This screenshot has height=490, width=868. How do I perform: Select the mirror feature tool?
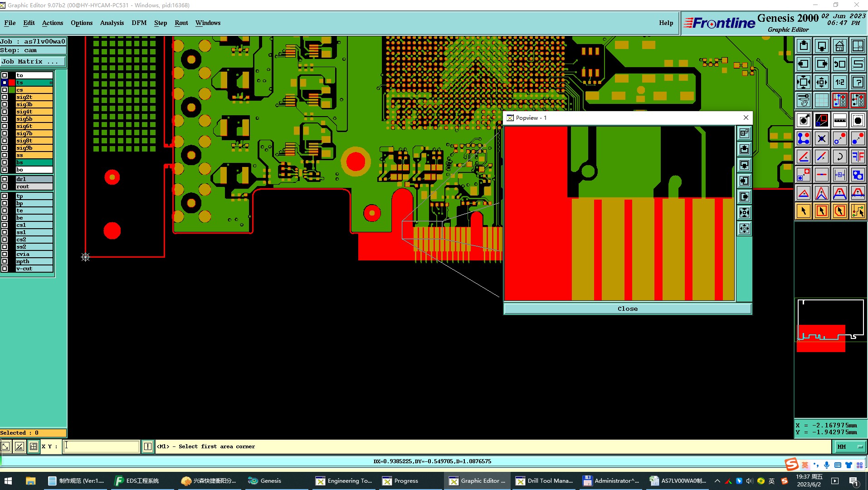[858, 157]
